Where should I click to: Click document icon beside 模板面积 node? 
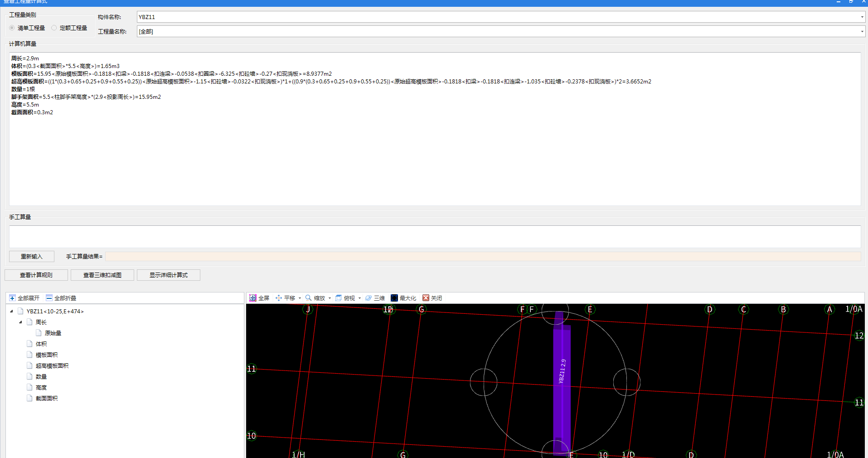[x=29, y=355]
